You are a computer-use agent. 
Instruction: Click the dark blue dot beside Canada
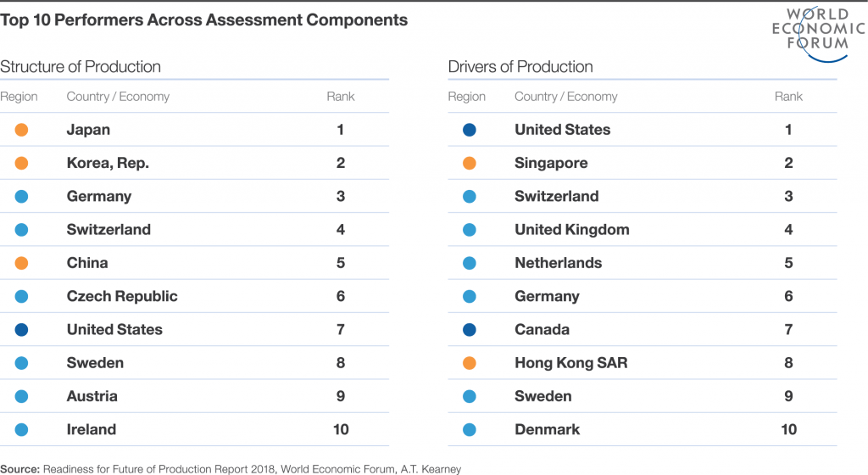coord(470,329)
